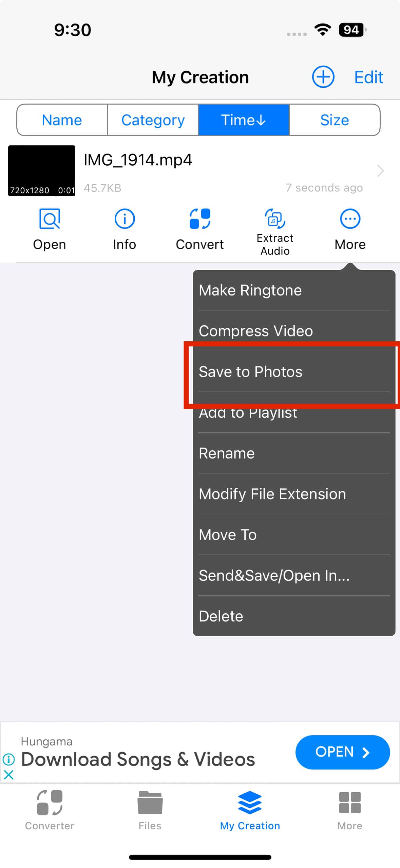
Task: Tap the Convert icon
Action: click(x=200, y=219)
